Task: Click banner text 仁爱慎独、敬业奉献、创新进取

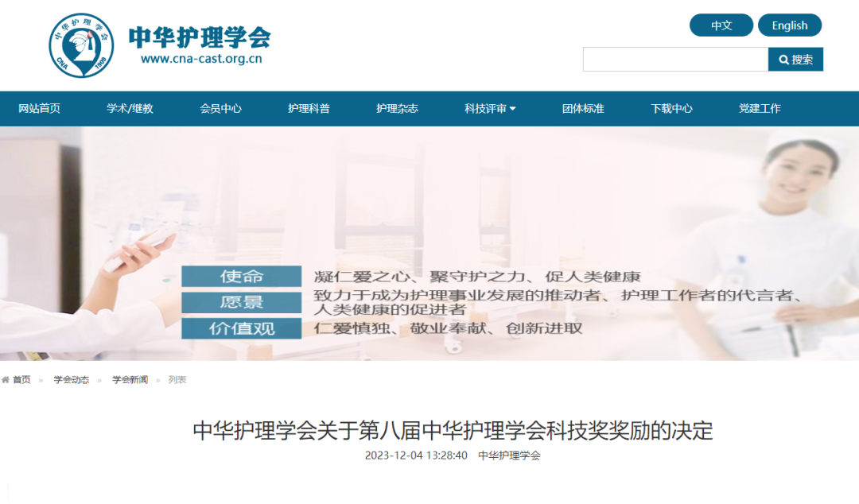Action: [448, 328]
